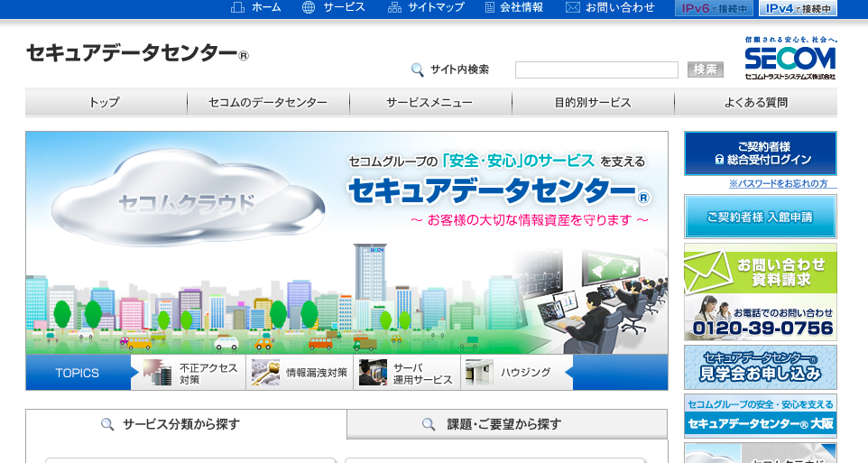Viewport: 868px width, 463px height.
Task: Click the document icon beside 会社情報
Action: tap(489, 8)
